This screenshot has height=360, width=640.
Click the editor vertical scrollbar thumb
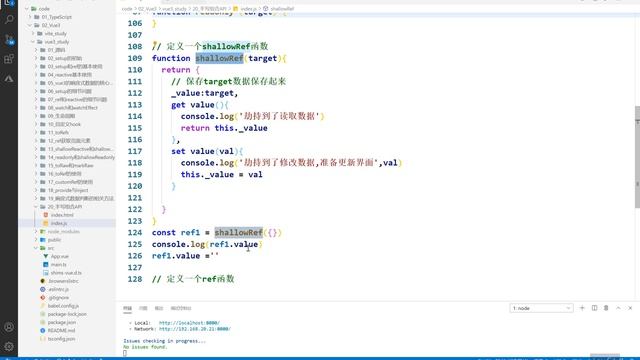pos(637,157)
